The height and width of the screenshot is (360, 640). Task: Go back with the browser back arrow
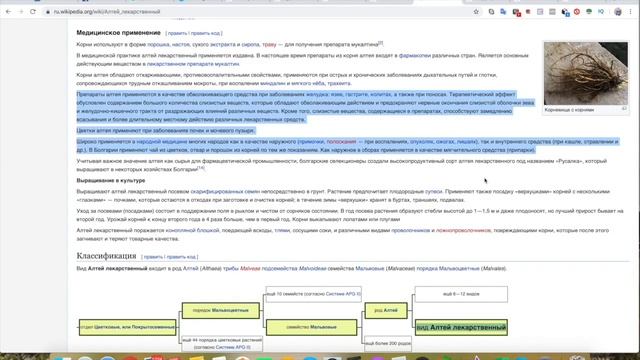[9, 12]
